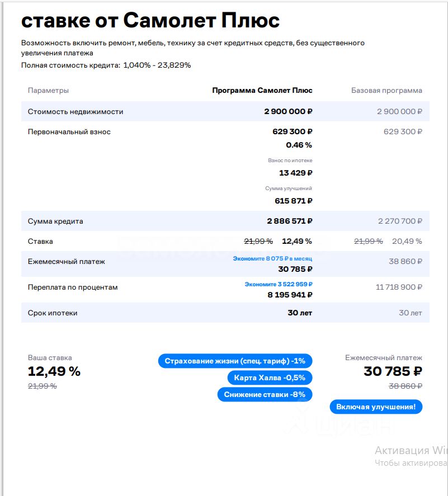Click the 'Включая улучшения!' badge
Image resolution: width=448 pixels, height=496 pixels.
(376, 407)
